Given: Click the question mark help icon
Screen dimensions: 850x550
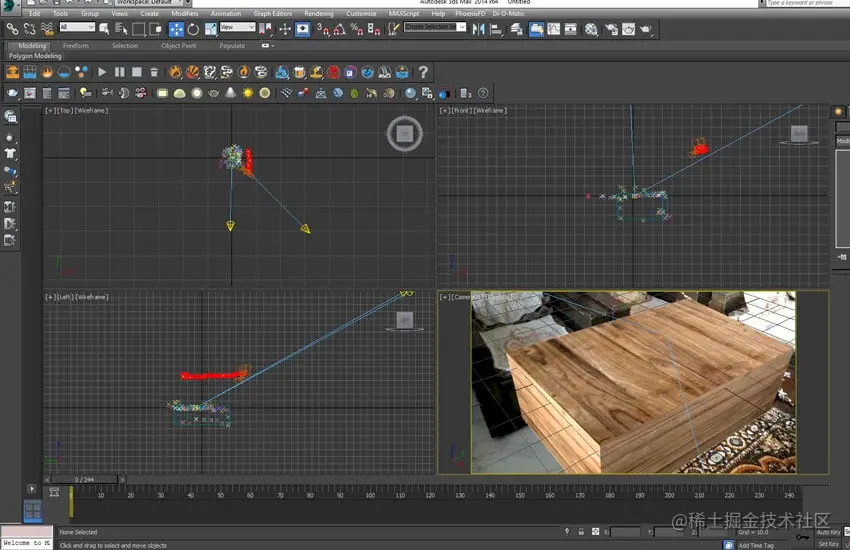Looking at the screenshot, I should tap(423, 72).
